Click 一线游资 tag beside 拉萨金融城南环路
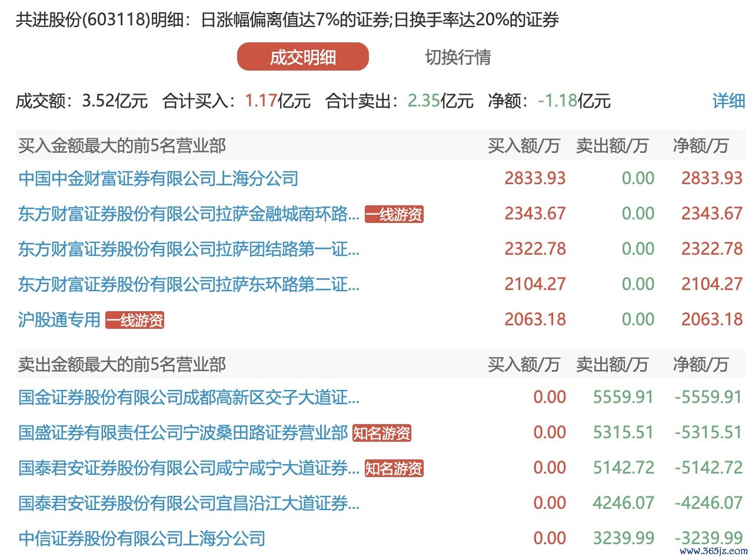This screenshot has height=560, width=752. coord(394,214)
